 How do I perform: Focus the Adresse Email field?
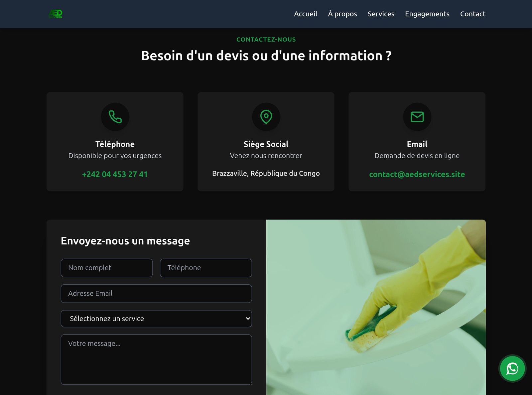click(x=156, y=294)
